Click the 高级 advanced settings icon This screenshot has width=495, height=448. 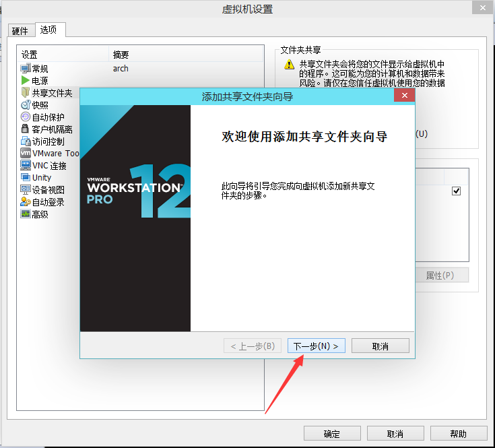click(x=26, y=214)
